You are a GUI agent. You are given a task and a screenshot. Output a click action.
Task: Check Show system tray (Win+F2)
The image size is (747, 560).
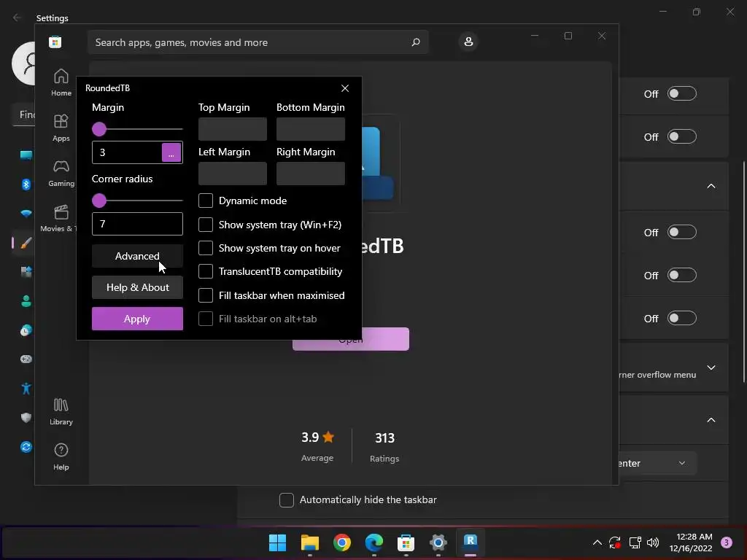(205, 225)
